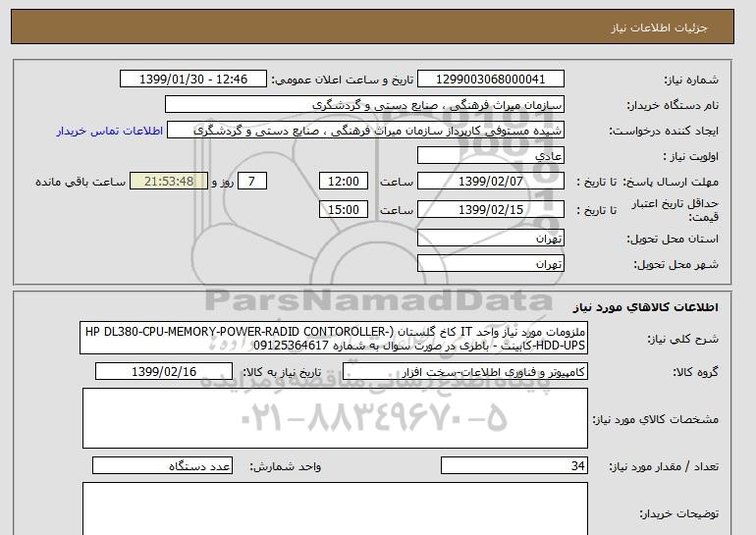
Task: Select the label اولویت نیاز
Action: pyautogui.click(x=691, y=156)
